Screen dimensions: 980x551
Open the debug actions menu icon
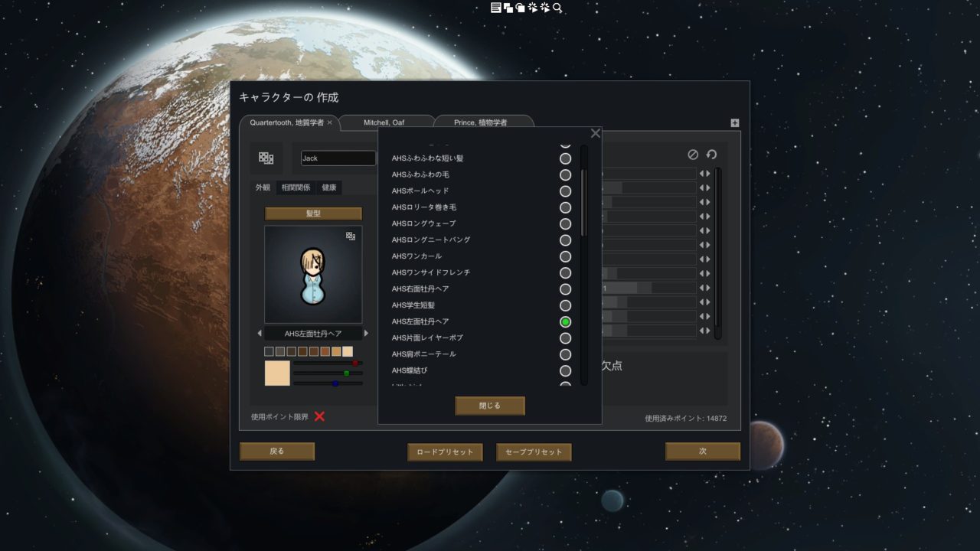click(532, 8)
